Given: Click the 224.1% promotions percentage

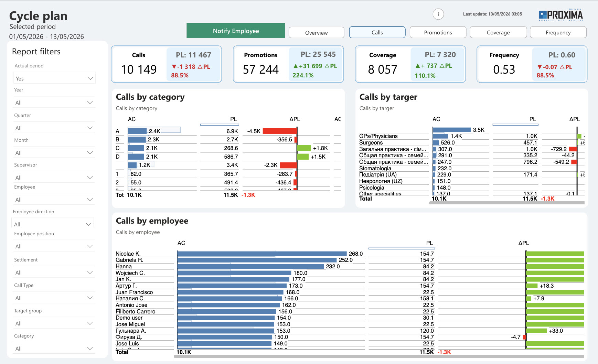Looking at the screenshot, I should (303, 75).
